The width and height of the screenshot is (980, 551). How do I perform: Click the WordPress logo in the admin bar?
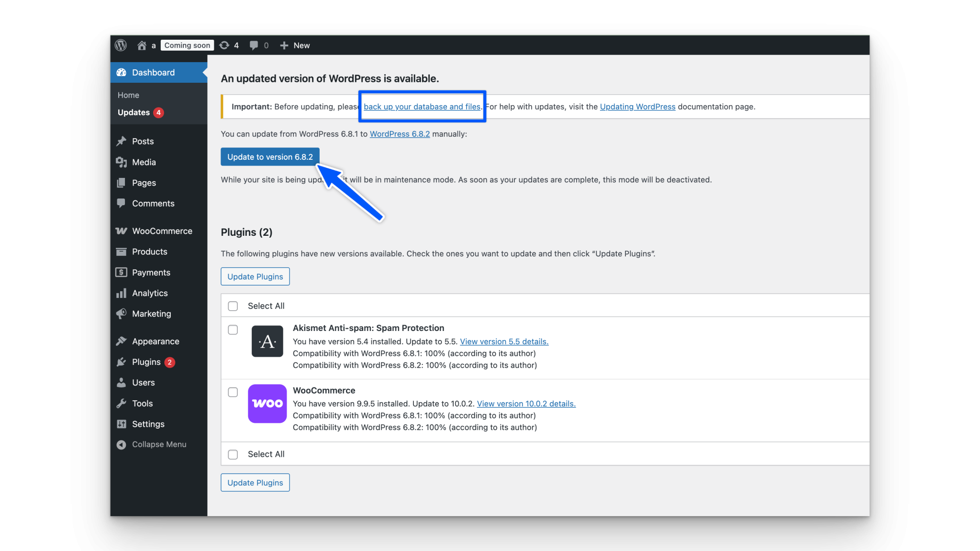tap(121, 45)
